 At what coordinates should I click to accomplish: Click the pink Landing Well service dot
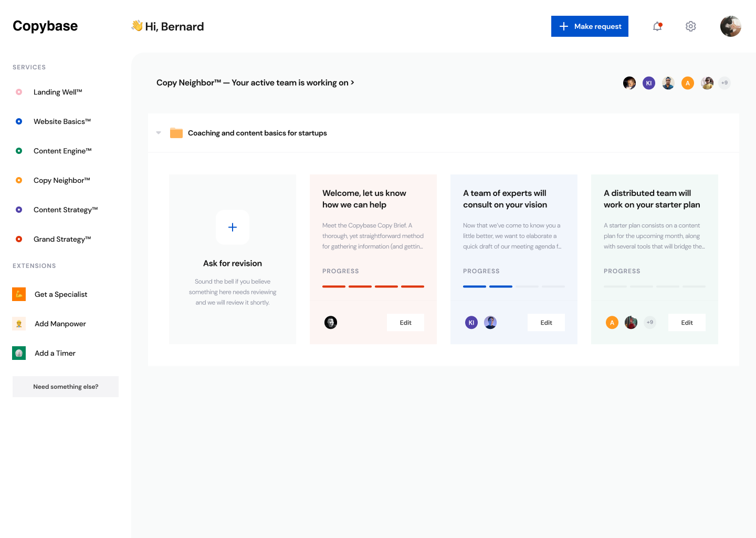pyautogui.click(x=19, y=92)
